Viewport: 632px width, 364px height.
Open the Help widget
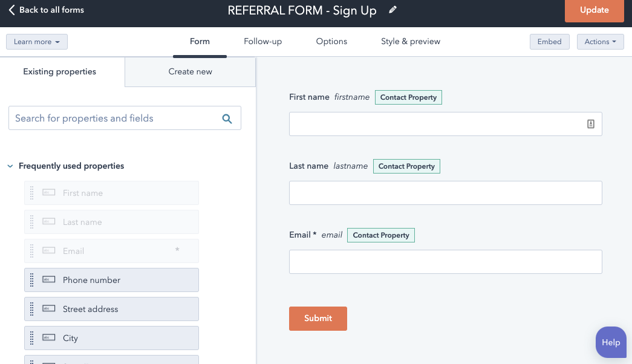click(x=611, y=342)
